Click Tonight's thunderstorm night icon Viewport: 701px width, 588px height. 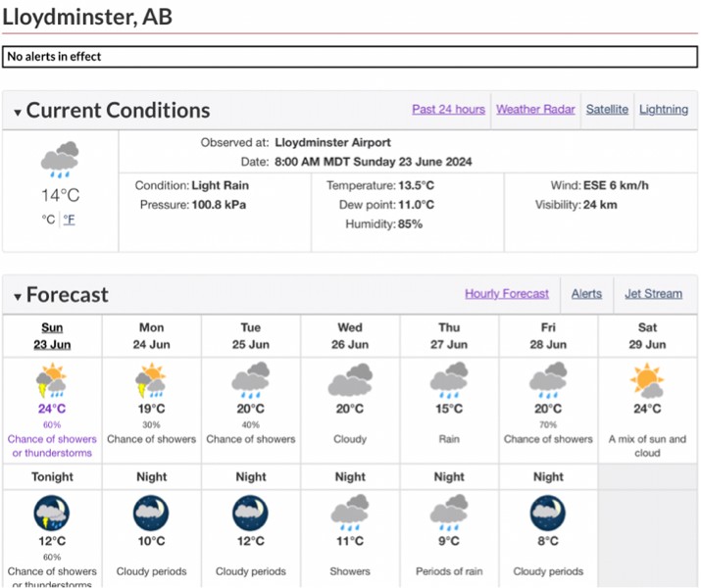point(52,513)
